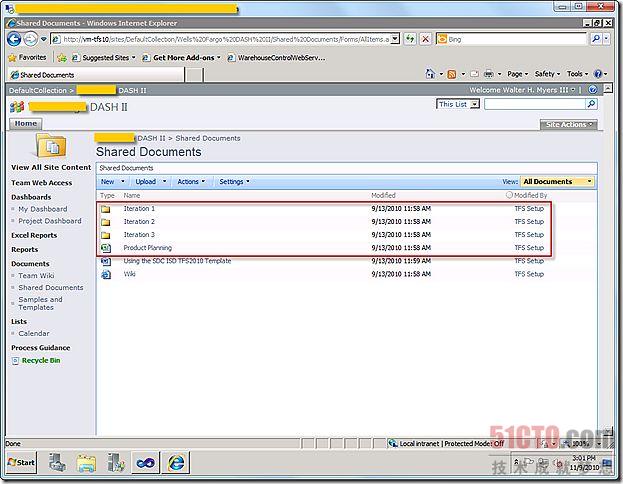Click the Start button
Screen dimensions: 623x484
point(21,463)
